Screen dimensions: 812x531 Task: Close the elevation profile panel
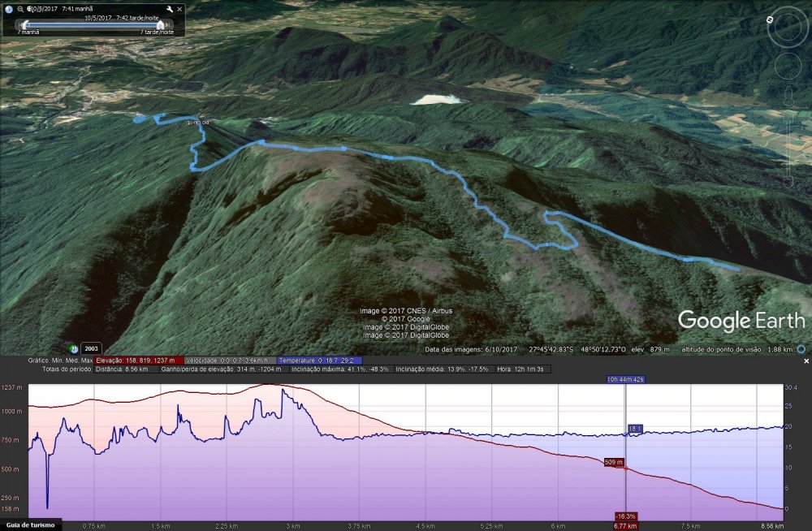pyautogui.click(x=806, y=360)
